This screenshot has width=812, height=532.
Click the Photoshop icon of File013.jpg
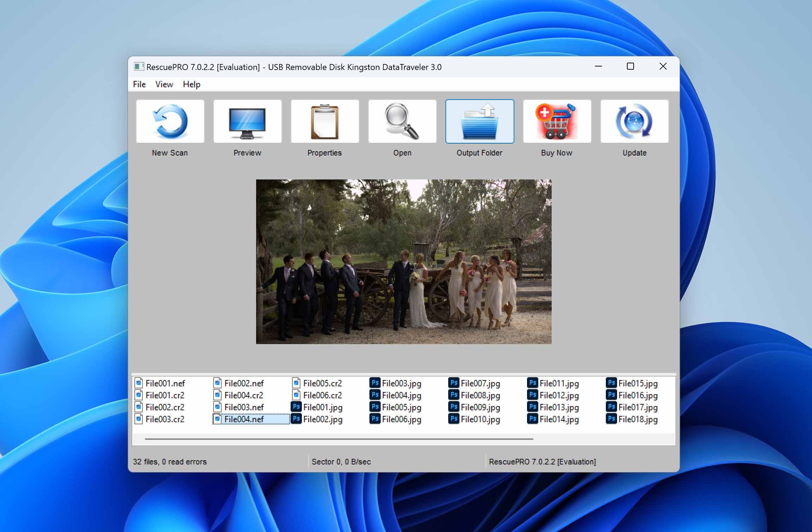click(x=533, y=407)
